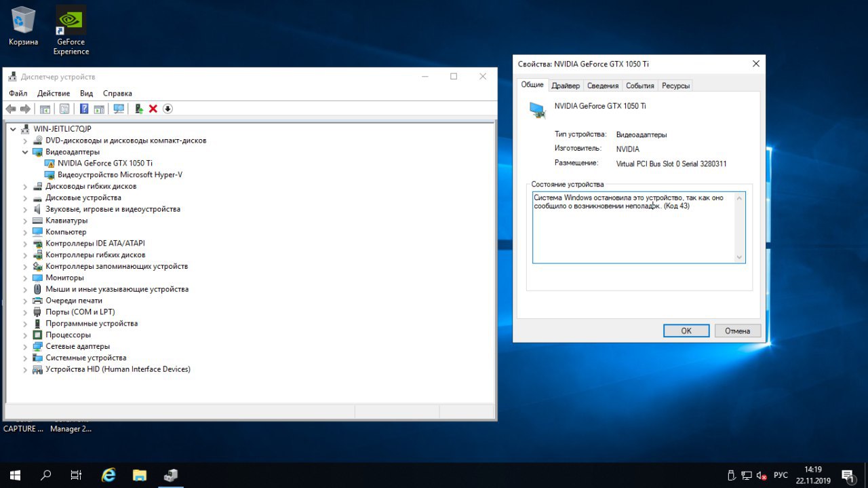868x488 pixels.
Task: Switch to the События tab
Action: point(640,86)
